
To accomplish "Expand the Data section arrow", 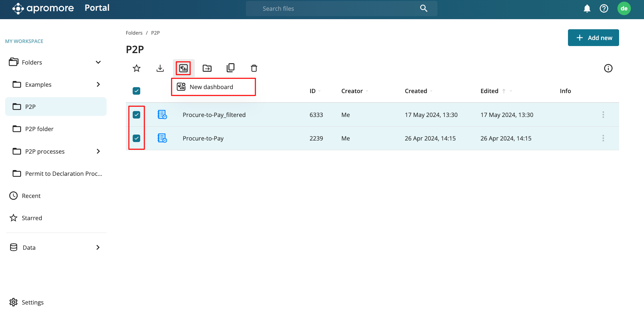I will coord(98,247).
